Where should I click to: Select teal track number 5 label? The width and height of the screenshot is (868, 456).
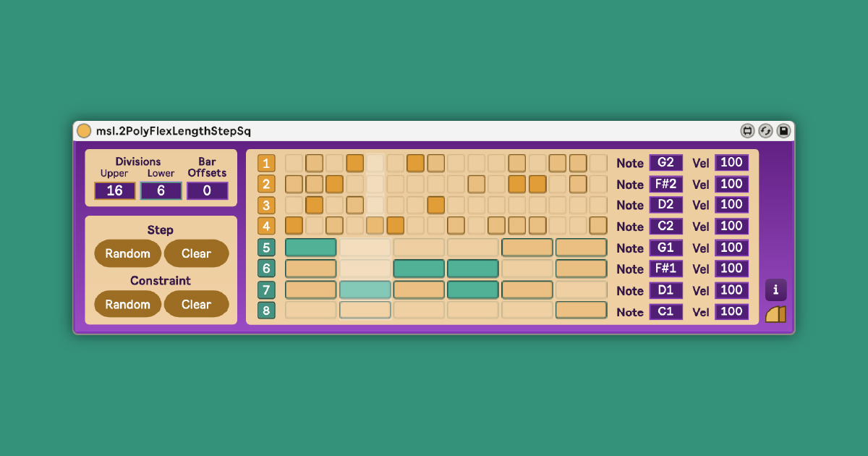(266, 248)
